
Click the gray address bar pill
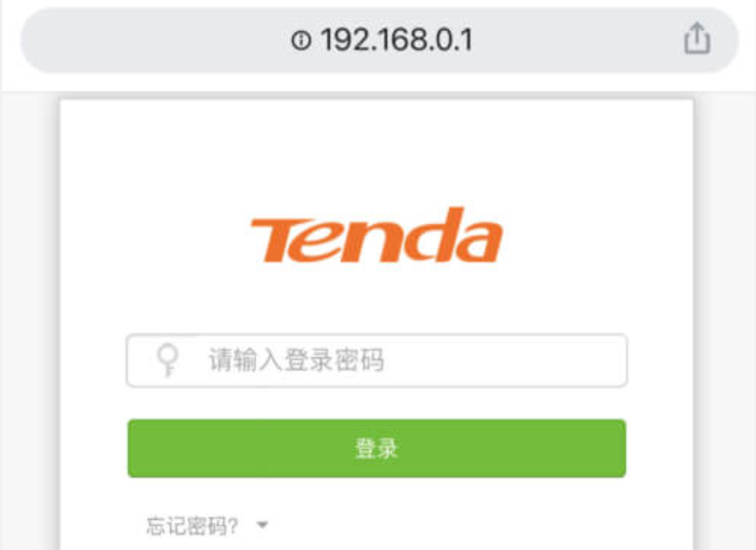click(x=379, y=40)
